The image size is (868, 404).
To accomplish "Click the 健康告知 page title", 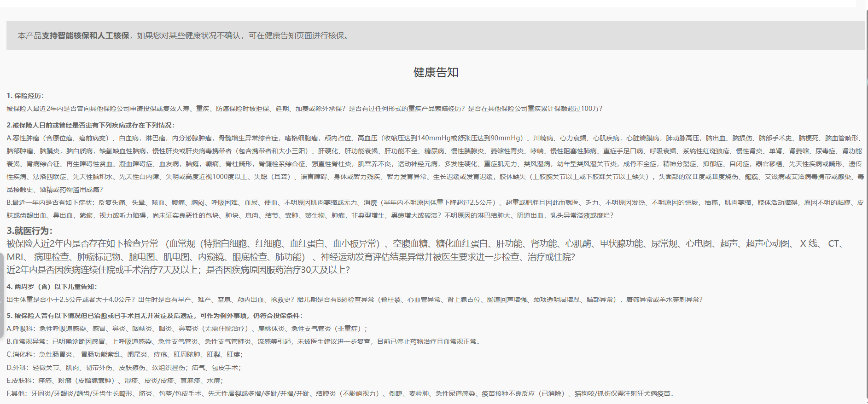I will point(435,72).
